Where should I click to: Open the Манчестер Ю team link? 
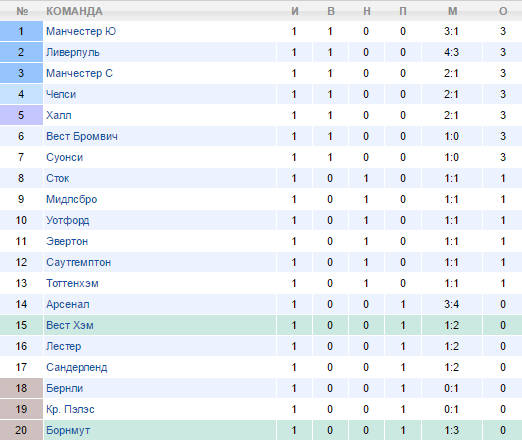coord(81,31)
